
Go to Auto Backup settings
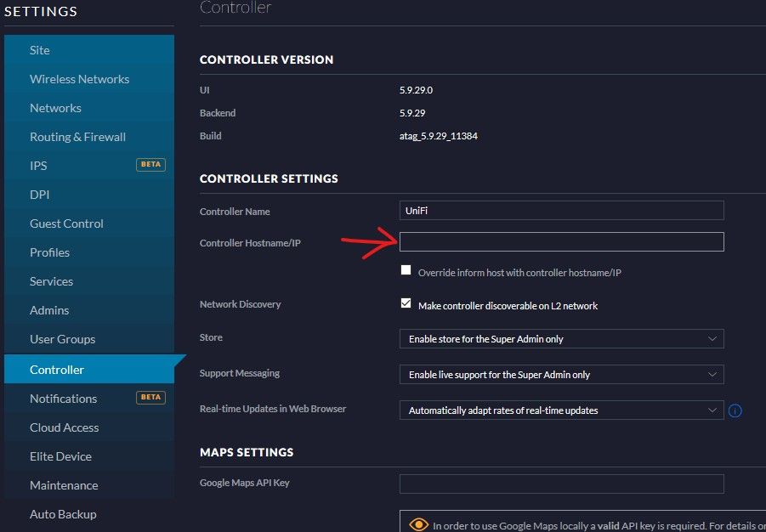(89, 514)
